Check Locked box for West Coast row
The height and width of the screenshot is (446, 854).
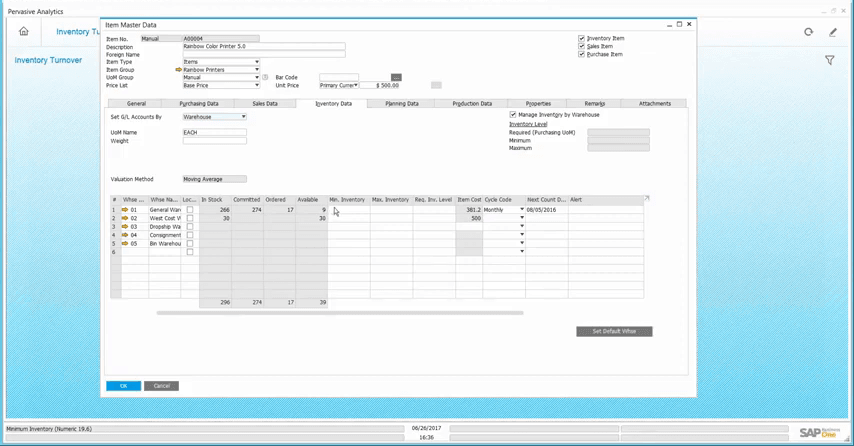190,218
